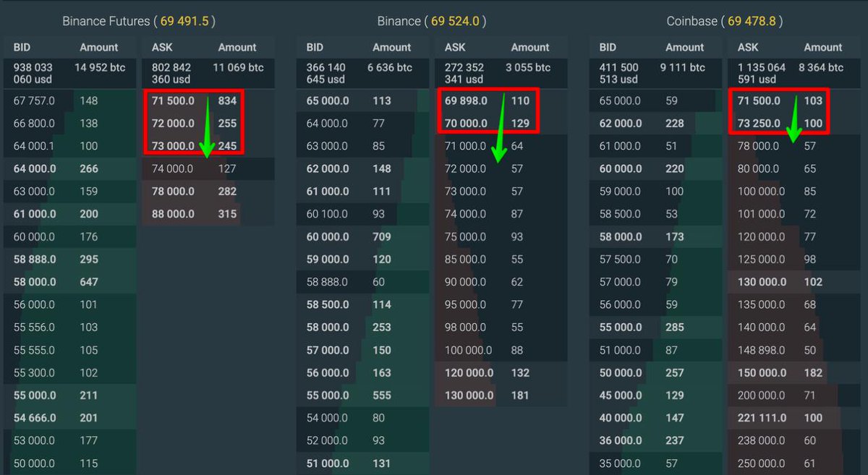Click the 315 amount beside 88 000.0

point(227,214)
